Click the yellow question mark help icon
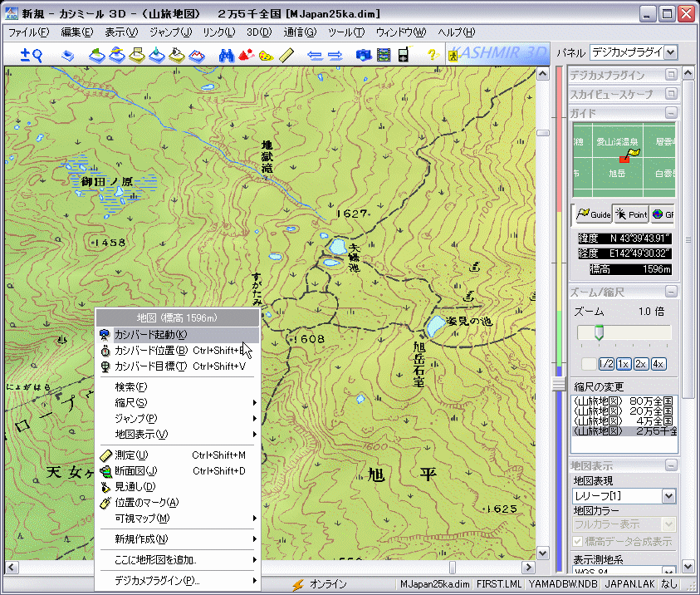 click(x=432, y=55)
